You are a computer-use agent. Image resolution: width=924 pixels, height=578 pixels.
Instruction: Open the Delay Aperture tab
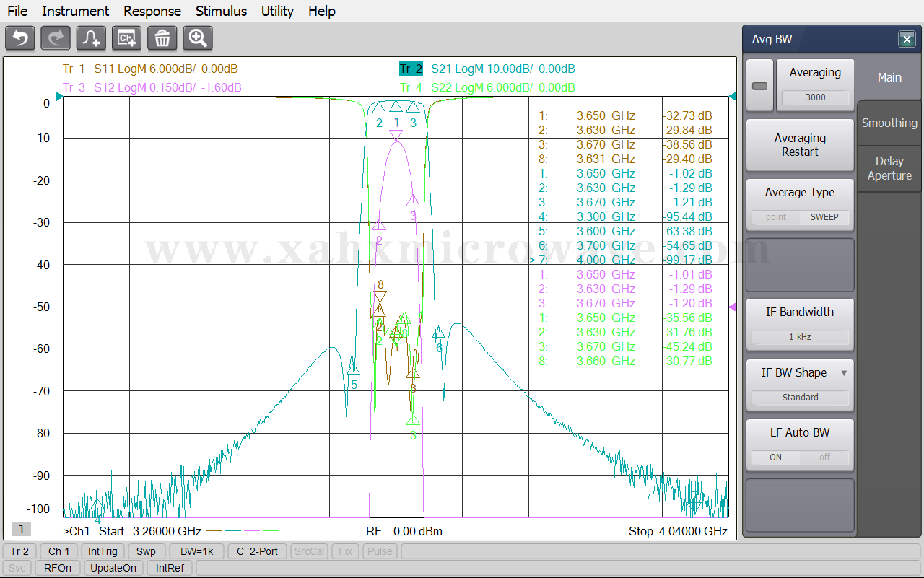click(x=889, y=168)
